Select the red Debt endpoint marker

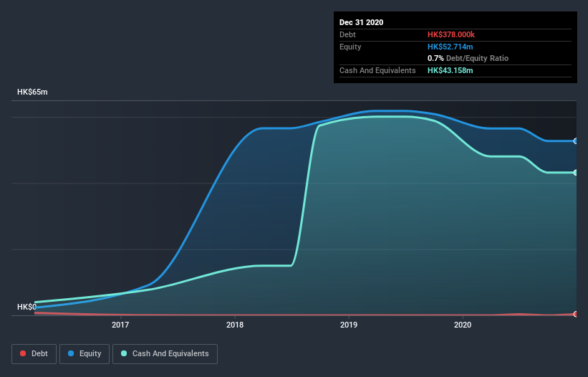click(575, 314)
